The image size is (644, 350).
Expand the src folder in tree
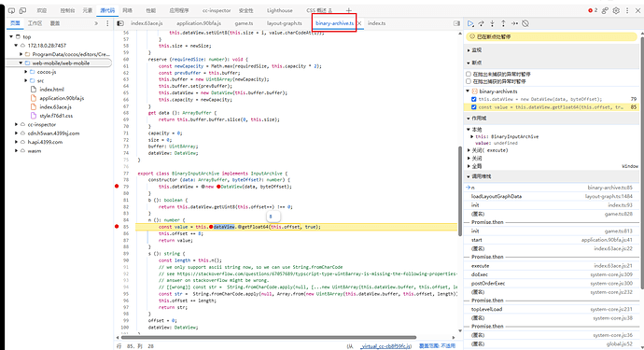click(x=26, y=80)
